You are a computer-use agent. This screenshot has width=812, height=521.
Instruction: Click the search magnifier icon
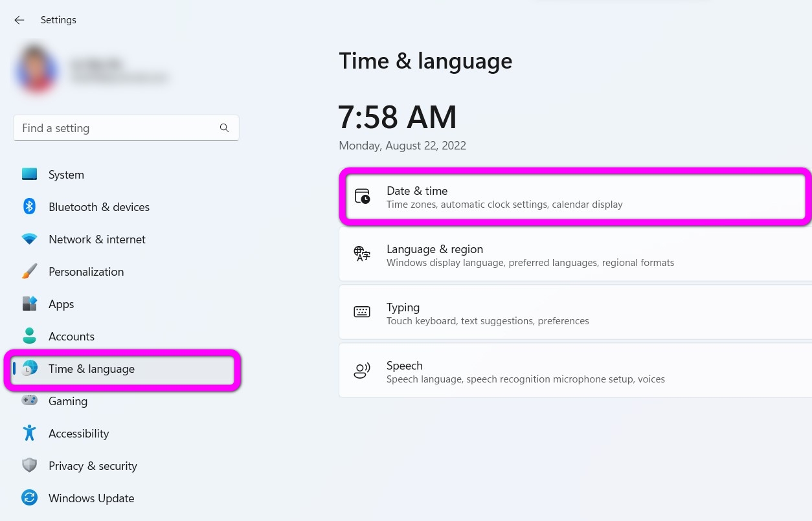[x=224, y=128]
